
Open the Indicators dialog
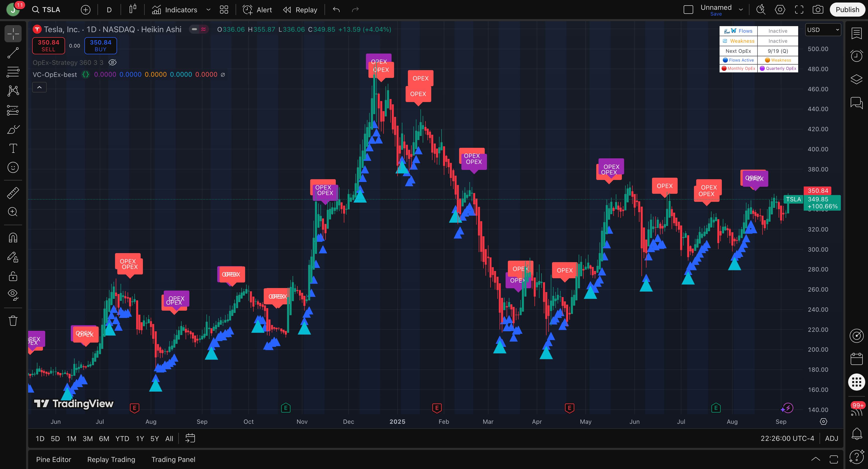[x=175, y=10]
